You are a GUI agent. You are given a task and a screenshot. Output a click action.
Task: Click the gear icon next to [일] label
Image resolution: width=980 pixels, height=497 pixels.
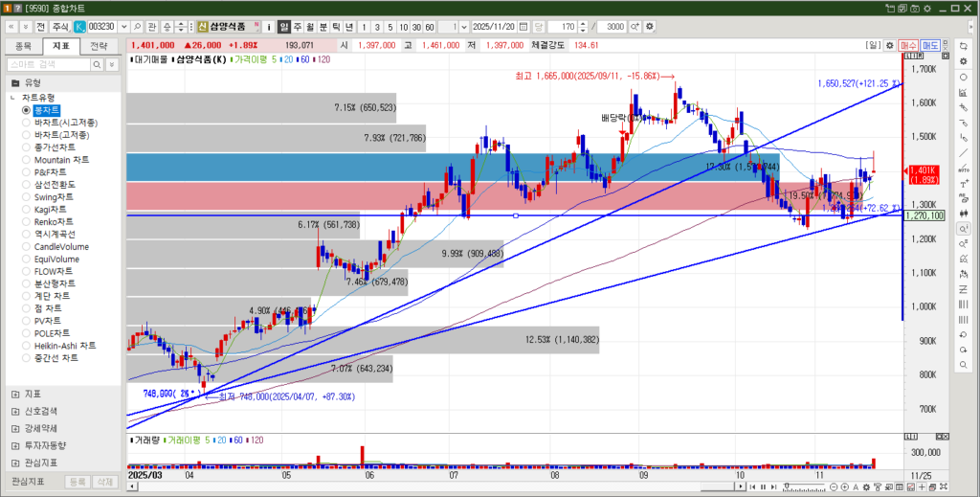(890, 45)
